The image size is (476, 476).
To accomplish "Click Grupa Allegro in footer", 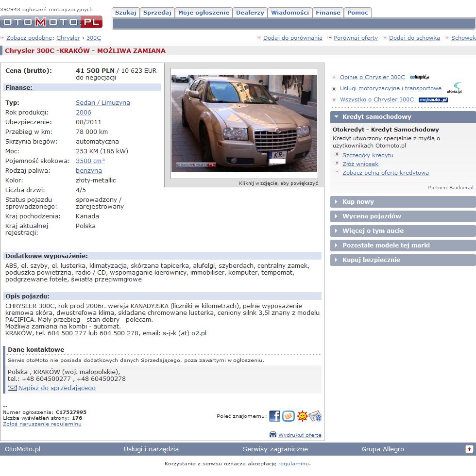I will pos(383,449).
